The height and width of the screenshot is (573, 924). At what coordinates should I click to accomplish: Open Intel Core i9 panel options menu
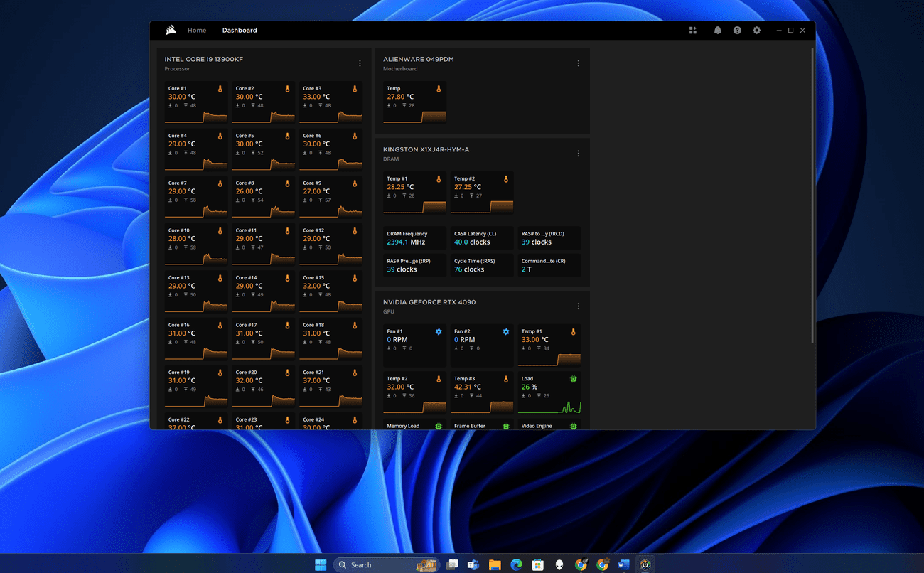pos(360,63)
